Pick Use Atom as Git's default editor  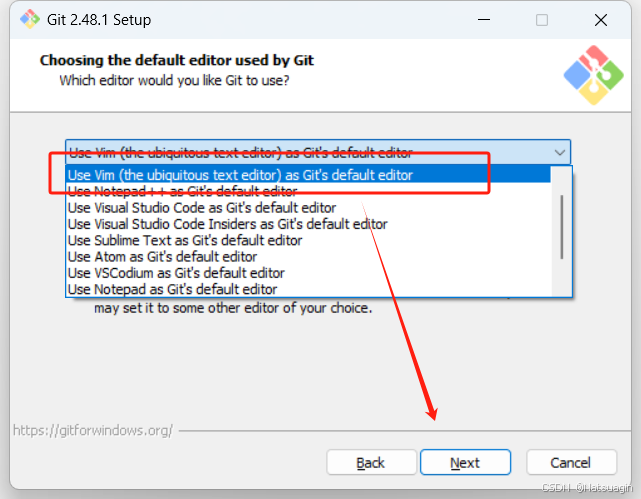pos(308,257)
